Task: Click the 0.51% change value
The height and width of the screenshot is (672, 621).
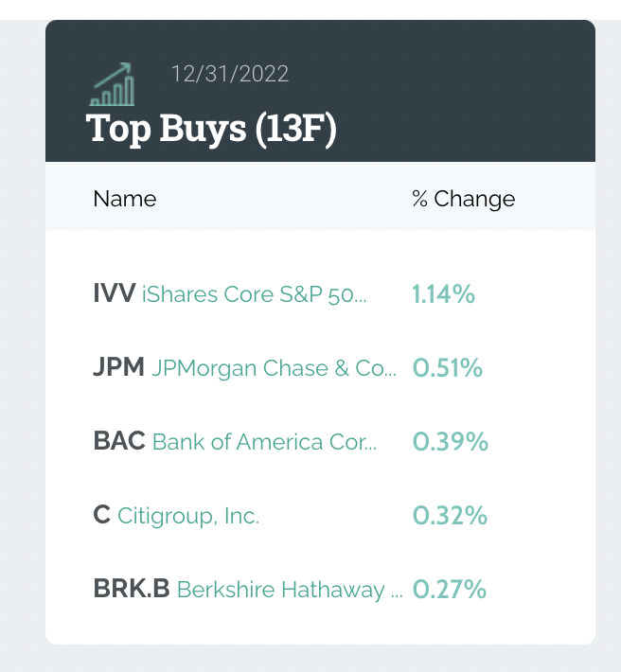Action: 448,368
